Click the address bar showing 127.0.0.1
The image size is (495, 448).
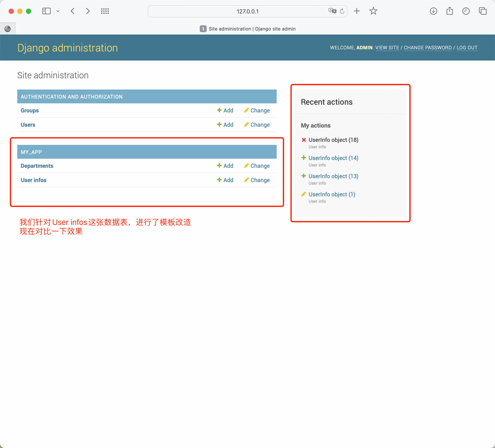click(x=247, y=11)
